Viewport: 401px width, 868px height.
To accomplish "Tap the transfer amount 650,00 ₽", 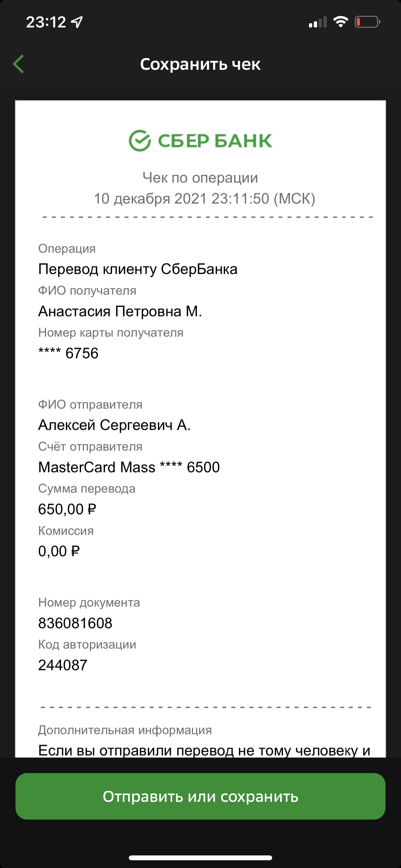I will coord(67,509).
